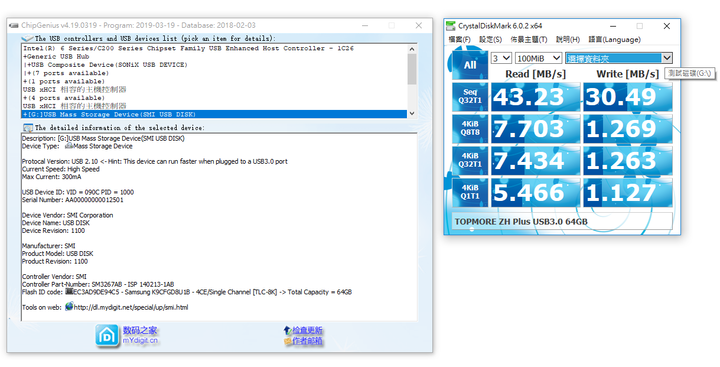This screenshot has height=367, width=720.
Task: Open the 檔案(F) menu
Action: pos(460,40)
